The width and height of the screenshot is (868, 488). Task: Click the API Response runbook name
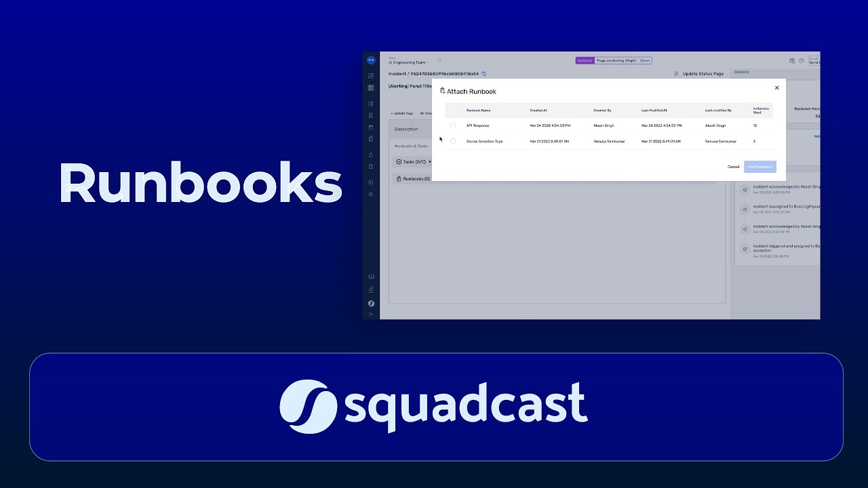[477, 125]
